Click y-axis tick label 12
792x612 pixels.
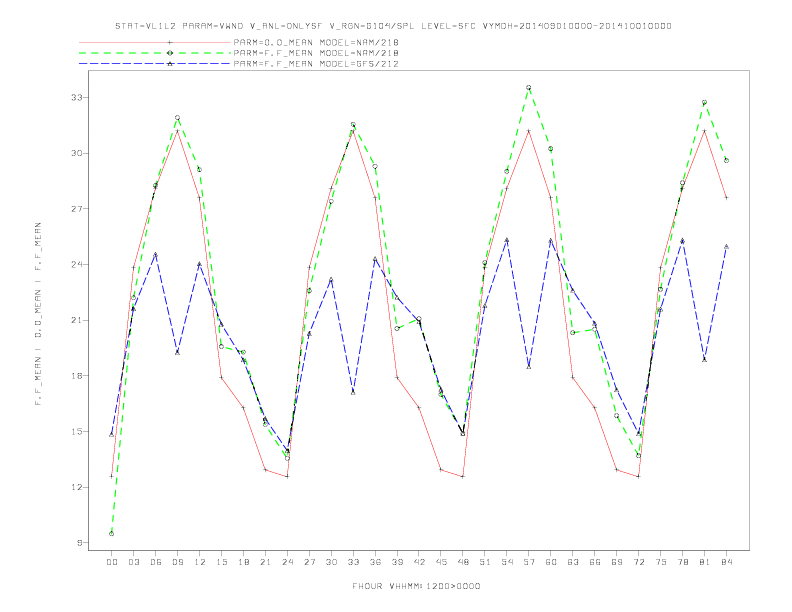(x=76, y=487)
